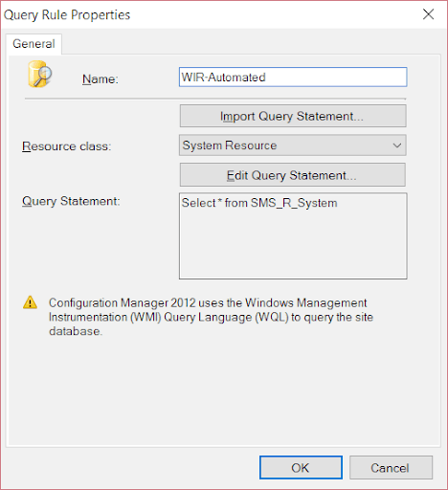Switch to the General tab

[x=34, y=44]
